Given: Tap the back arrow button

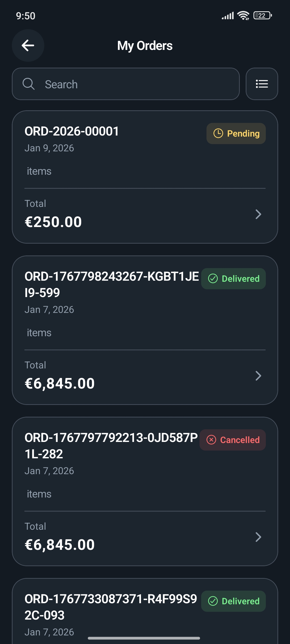Looking at the screenshot, I should pos(28,46).
